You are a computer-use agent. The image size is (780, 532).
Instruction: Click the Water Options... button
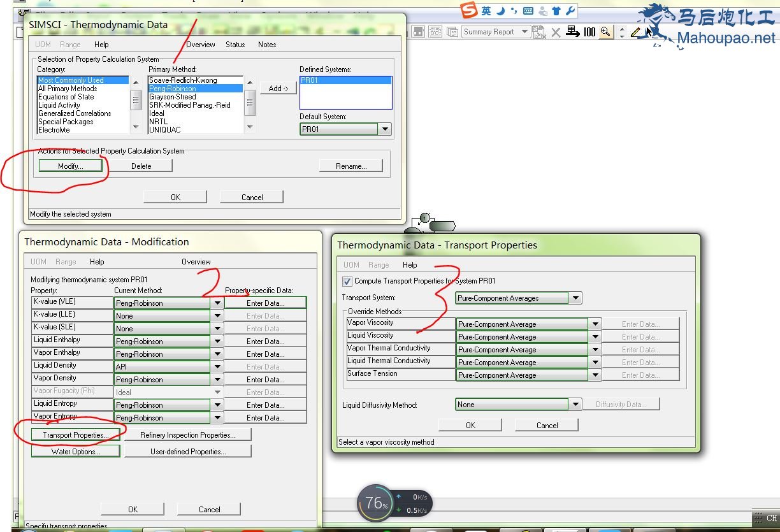click(76, 452)
